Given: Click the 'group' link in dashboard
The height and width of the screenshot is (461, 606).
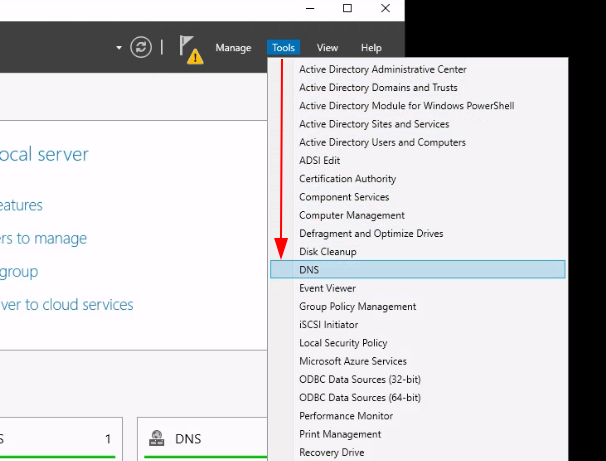Looking at the screenshot, I should 19,272.
